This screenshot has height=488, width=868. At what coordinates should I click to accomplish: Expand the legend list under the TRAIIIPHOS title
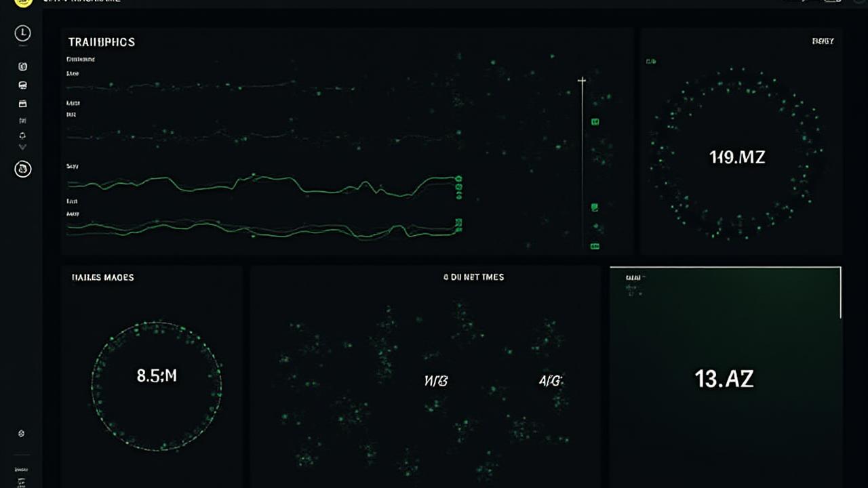coord(81,59)
